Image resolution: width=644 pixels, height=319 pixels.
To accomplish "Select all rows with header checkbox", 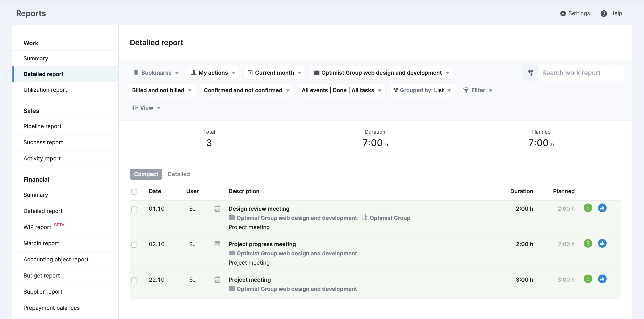I will (134, 192).
